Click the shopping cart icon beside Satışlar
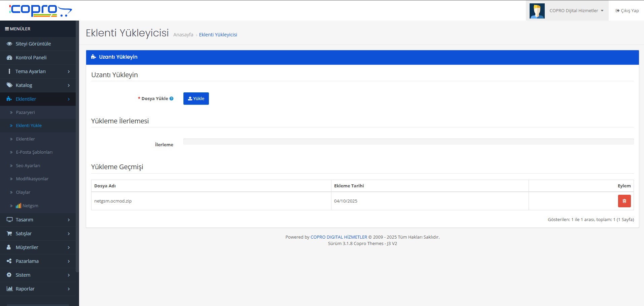 click(9, 234)
